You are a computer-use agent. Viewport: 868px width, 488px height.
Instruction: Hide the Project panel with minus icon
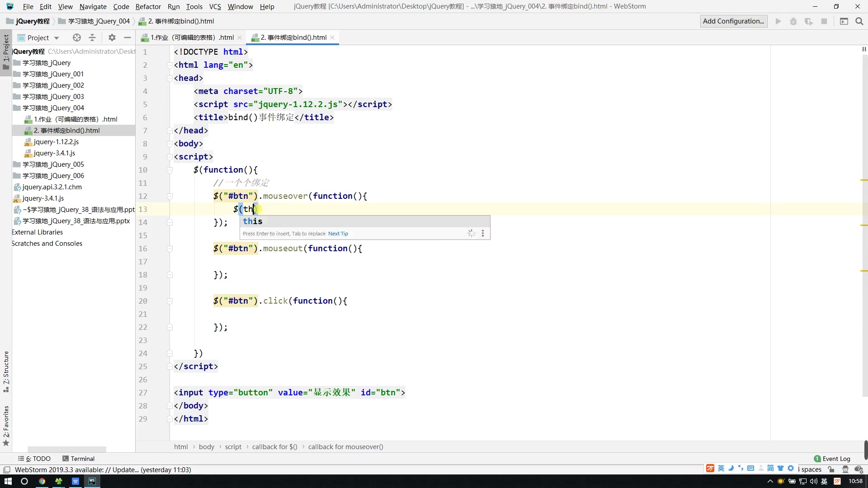(127, 38)
